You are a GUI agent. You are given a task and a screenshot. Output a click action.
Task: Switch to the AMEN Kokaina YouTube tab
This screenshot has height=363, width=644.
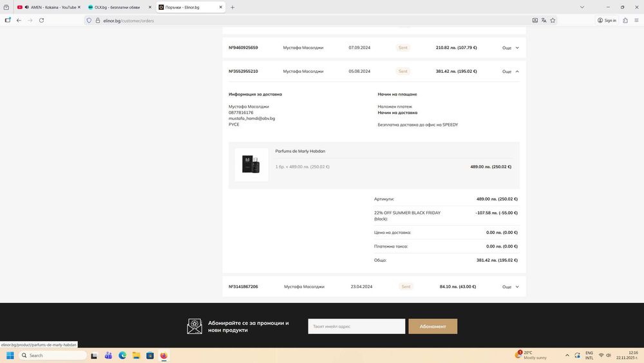[x=48, y=7]
